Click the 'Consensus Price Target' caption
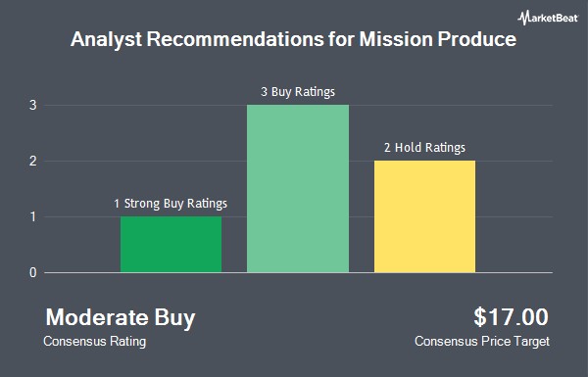The width and height of the screenshot is (588, 377). 482,342
